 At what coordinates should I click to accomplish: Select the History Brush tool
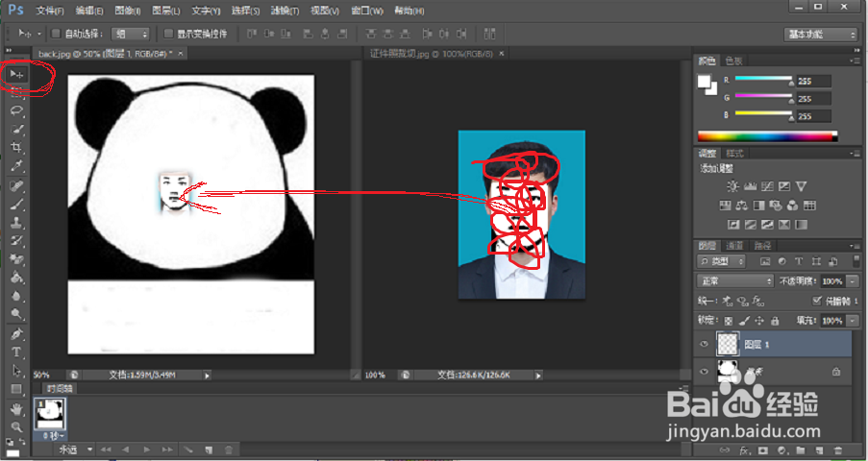coord(16,241)
